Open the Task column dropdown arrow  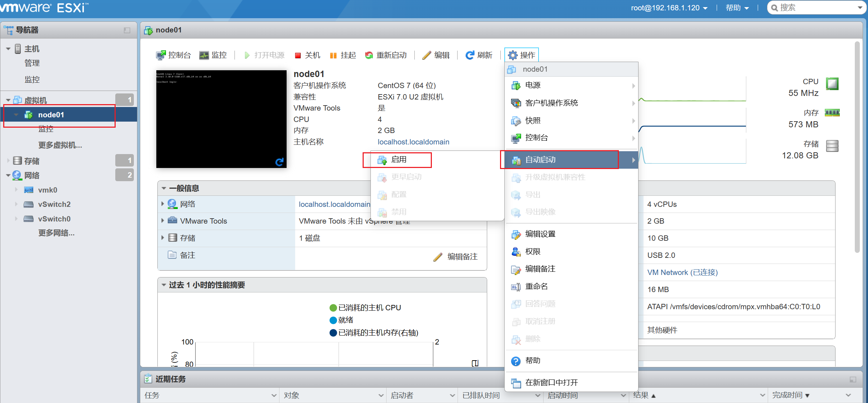[274, 396]
